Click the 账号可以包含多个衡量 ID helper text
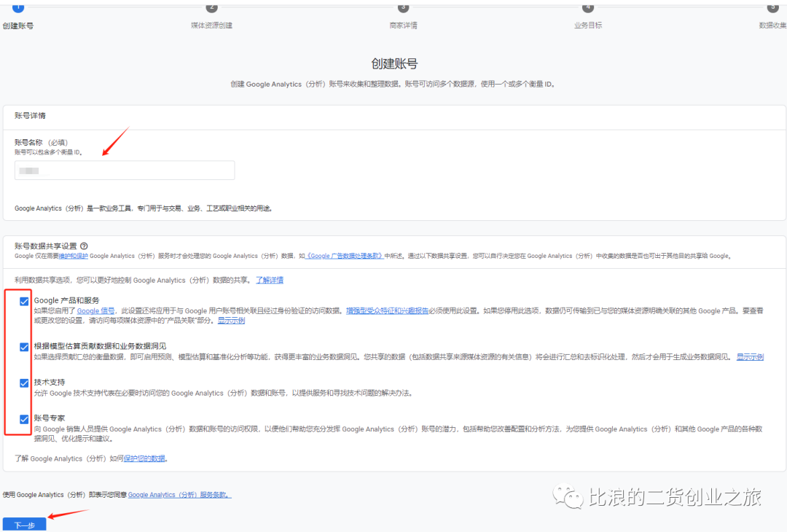This screenshot has height=532, width=787. coord(49,152)
